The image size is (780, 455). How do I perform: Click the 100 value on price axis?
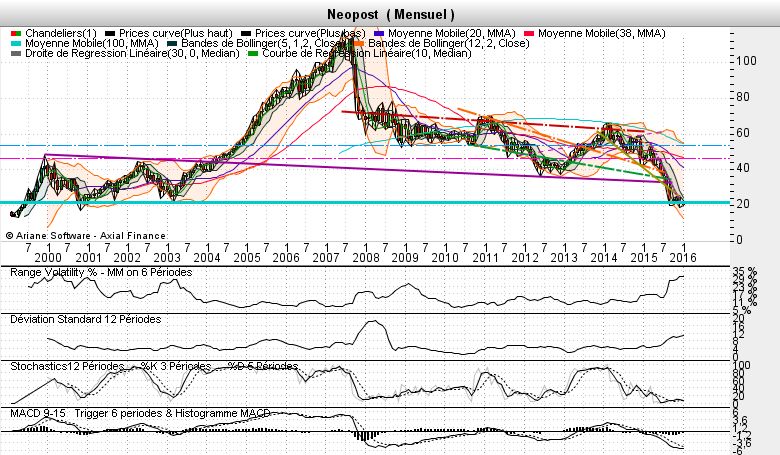(742, 61)
